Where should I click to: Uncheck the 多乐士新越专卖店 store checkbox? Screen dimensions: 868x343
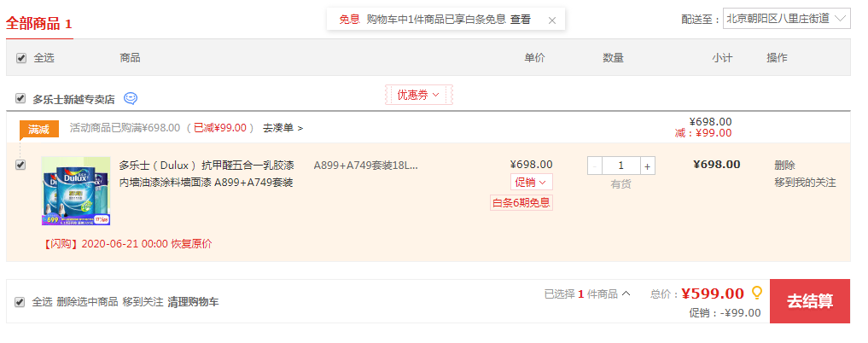pos(20,98)
